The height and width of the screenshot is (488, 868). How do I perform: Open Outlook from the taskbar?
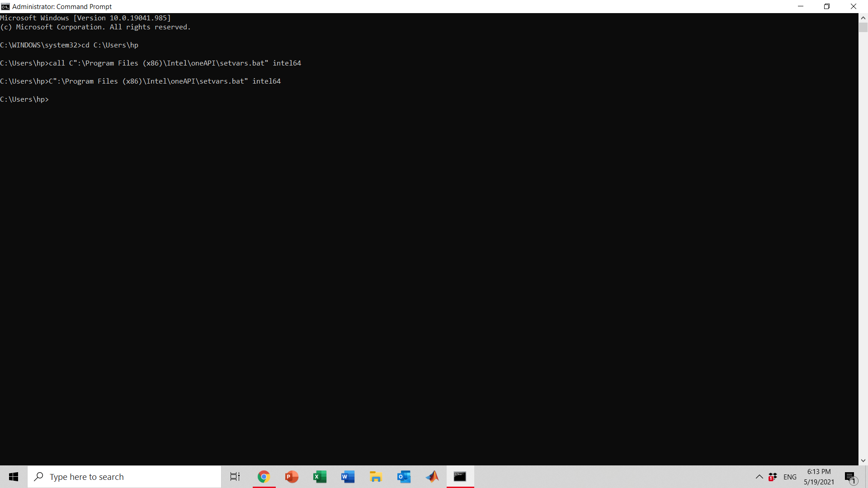pyautogui.click(x=404, y=477)
